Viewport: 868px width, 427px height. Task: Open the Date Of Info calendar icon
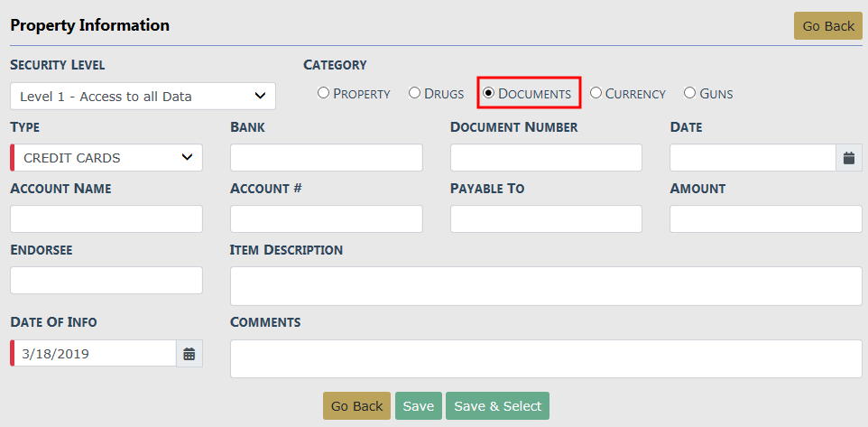click(x=189, y=354)
